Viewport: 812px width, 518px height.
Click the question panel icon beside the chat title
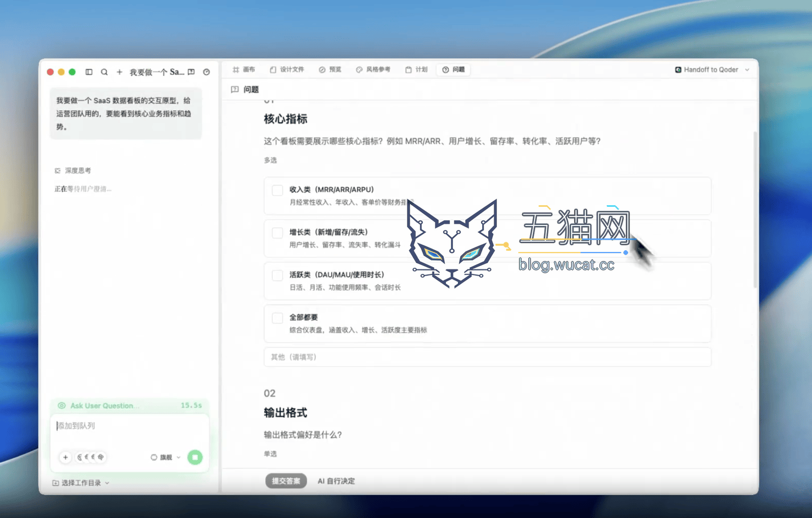click(191, 72)
